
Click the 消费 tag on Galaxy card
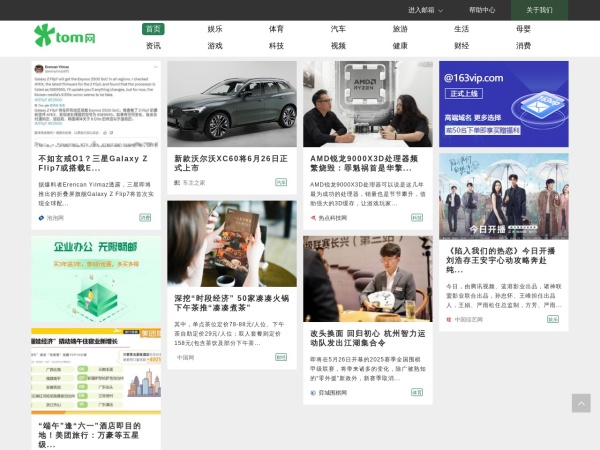145,218
